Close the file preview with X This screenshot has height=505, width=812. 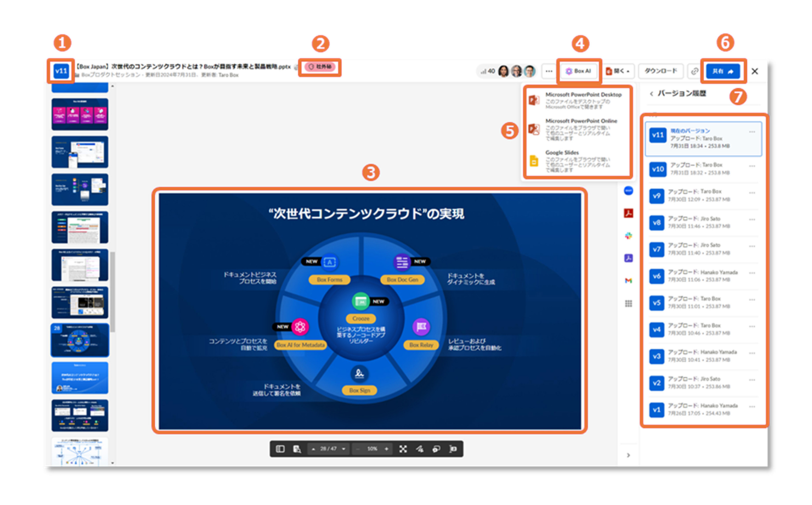tap(755, 71)
